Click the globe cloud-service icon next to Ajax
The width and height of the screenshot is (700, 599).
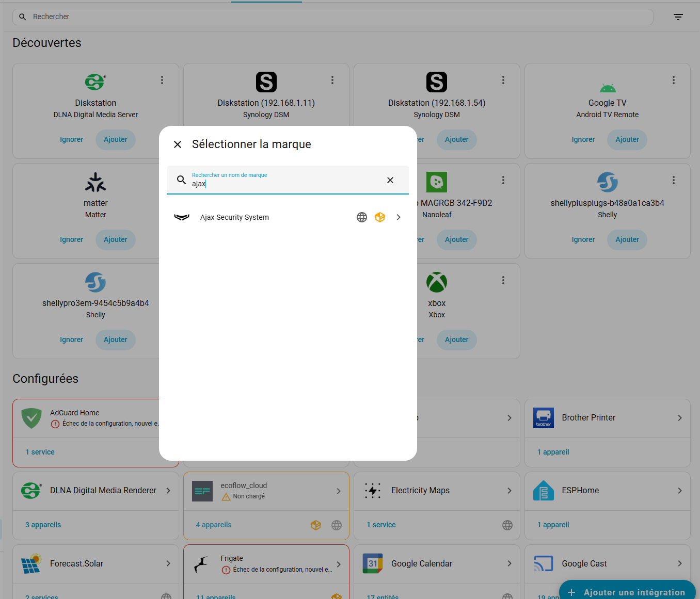point(361,217)
